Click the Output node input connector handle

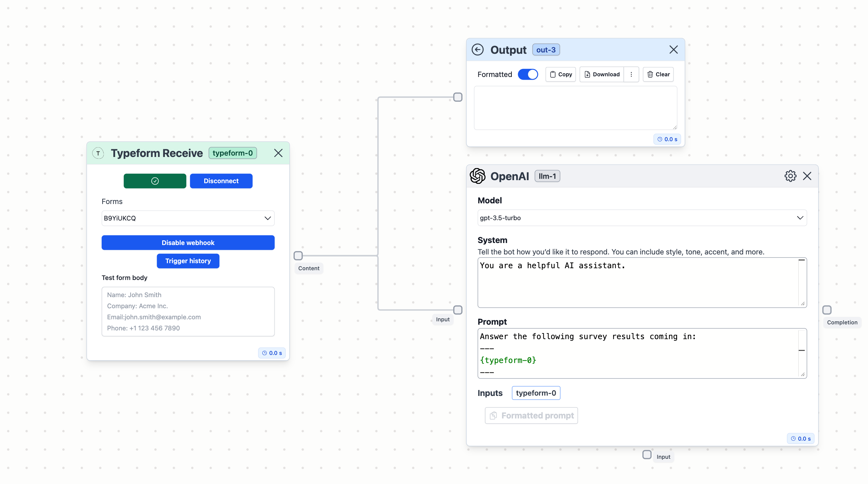point(458,97)
